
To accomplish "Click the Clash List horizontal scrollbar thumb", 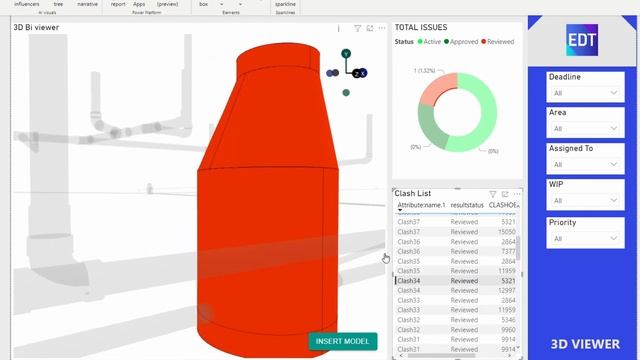I will [441, 356].
